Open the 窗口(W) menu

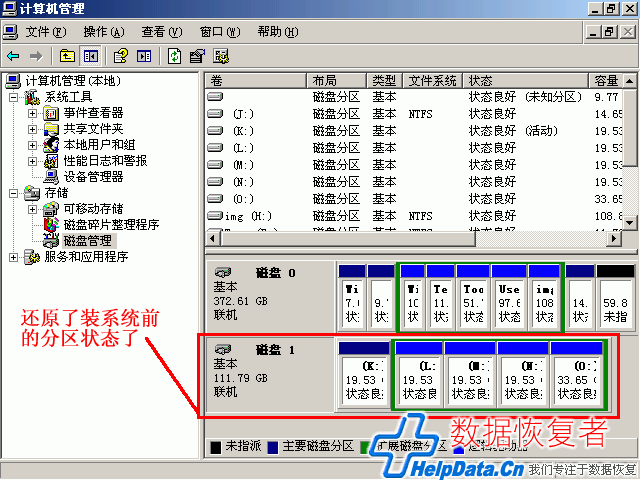220,32
